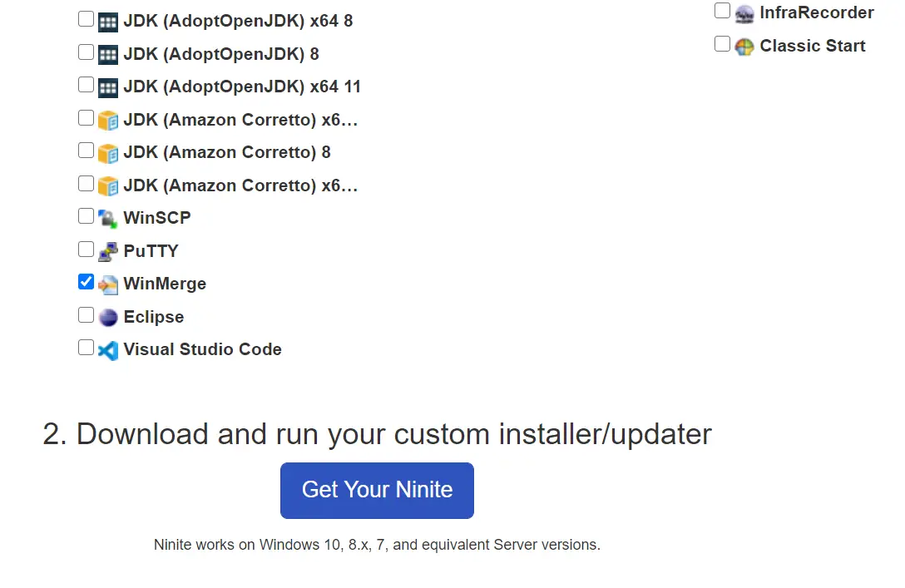The width and height of the screenshot is (905, 588).
Task: Click the JDK (AdoptOpenJDK) 8 label
Action: coord(221,54)
